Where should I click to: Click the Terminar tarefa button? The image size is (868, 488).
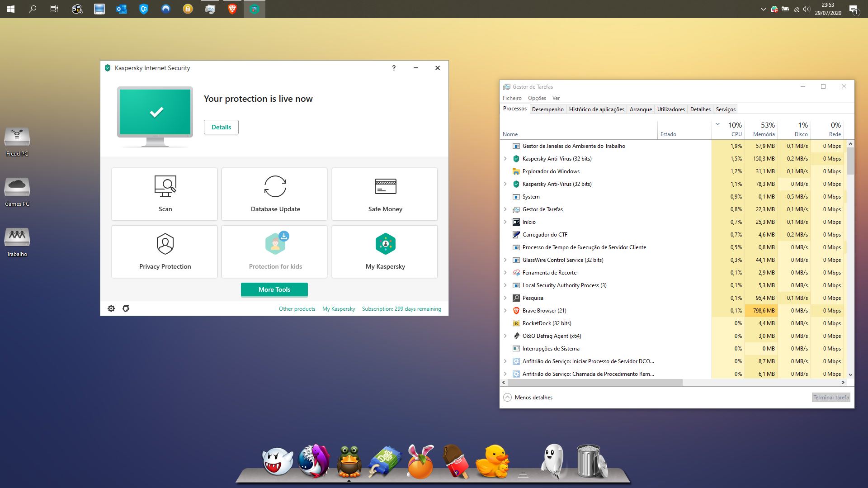831,398
